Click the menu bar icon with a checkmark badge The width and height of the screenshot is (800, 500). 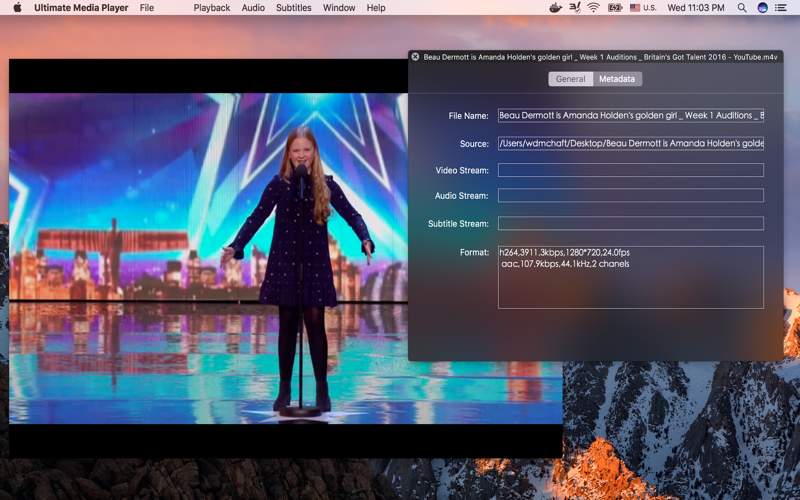[x=575, y=8]
